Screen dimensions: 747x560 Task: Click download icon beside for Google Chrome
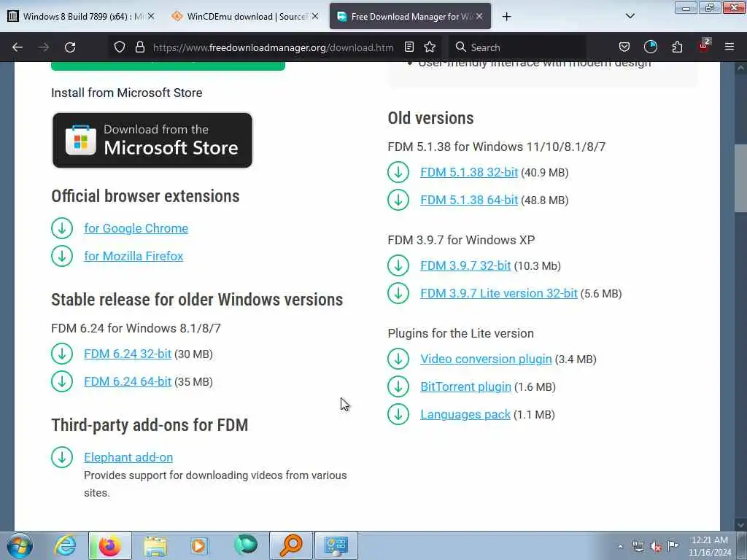(x=62, y=228)
